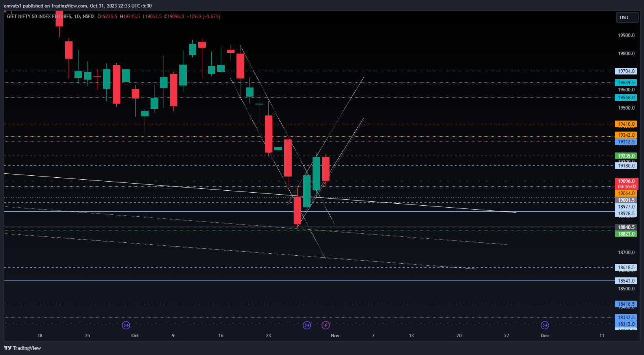644x355 pixels.
Task: Click the lightning bolt event icon
Action: 326,325
